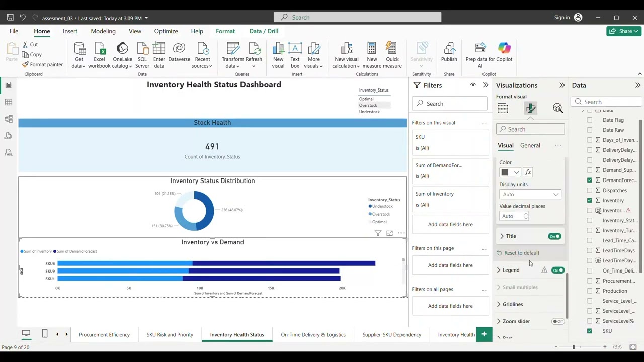Open the File menu

[x=14, y=31]
